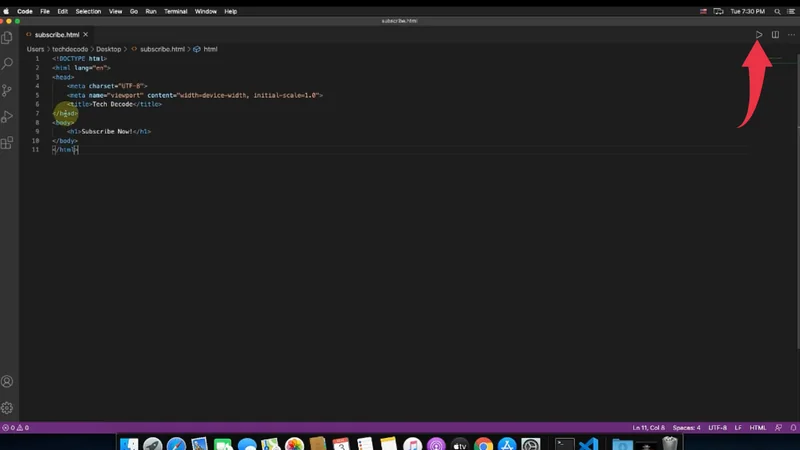Open errors and warnings count in status bar
Image resolution: width=800 pixels, height=450 pixels.
(x=15, y=428)
